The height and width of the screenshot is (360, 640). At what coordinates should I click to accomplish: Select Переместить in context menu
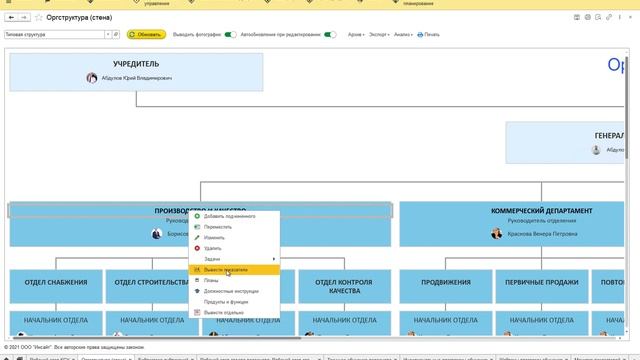pos(234,227)
